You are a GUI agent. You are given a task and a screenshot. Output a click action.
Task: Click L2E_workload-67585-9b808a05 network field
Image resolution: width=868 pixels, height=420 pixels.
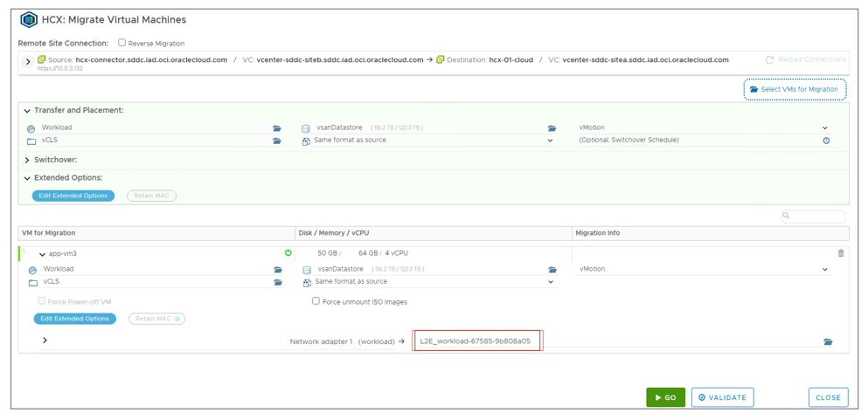[x=478, y=341]
